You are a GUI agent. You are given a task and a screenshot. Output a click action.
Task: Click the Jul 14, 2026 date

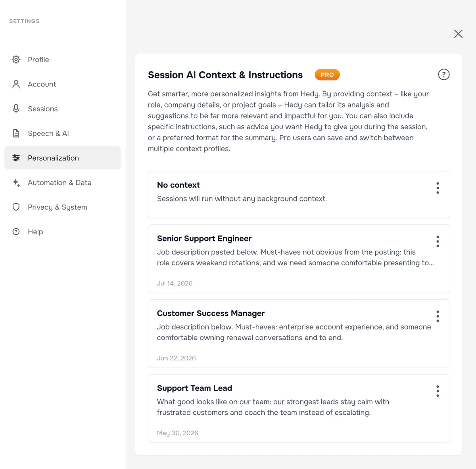(175, 283)
